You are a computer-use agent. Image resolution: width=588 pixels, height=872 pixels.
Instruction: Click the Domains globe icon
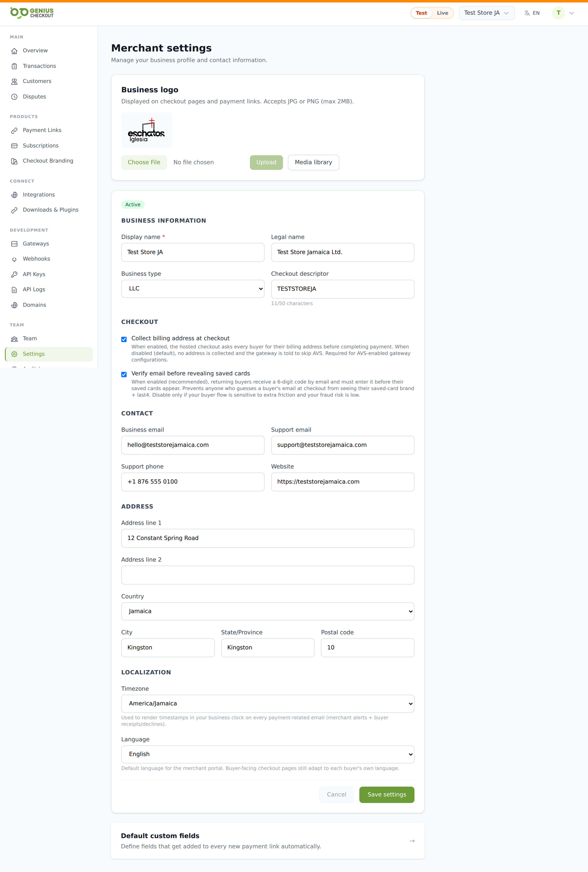[14, 305]
